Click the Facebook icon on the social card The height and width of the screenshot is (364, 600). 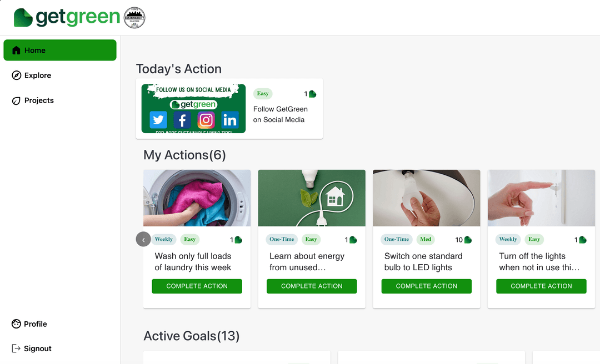pos(182,119)
